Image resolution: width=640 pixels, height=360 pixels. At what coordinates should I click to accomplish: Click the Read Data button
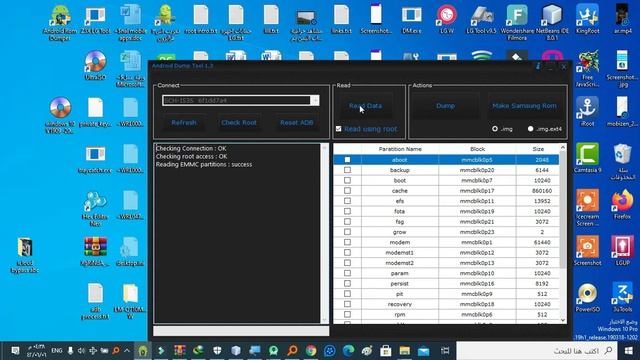365,106
